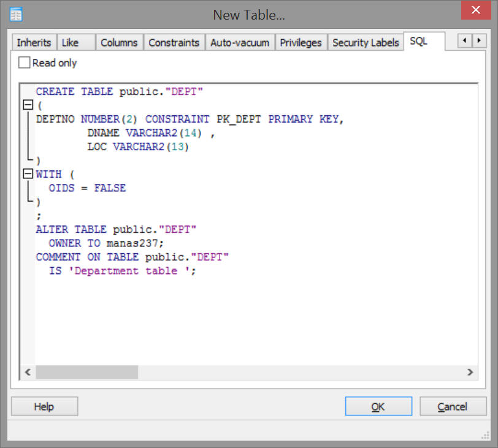Click the scrollbar right arrow

(470, 372)
